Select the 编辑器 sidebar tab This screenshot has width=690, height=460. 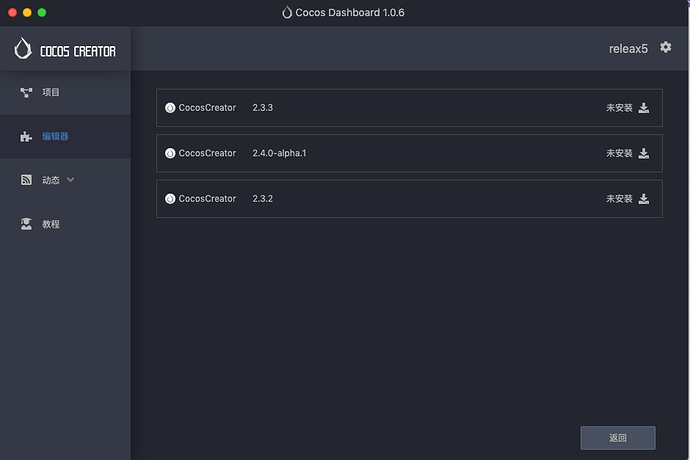click(55, 136)
